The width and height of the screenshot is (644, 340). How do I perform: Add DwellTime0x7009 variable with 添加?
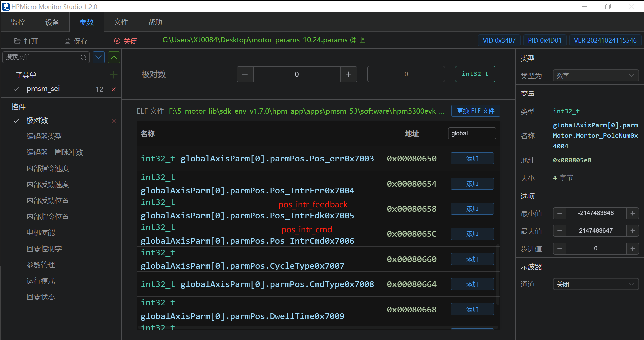(472, 310)
